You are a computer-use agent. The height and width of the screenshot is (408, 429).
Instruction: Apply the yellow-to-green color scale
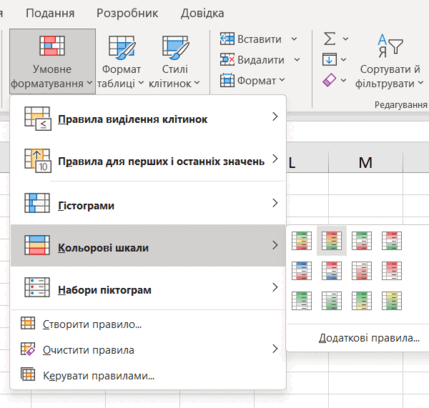(392, 300)
